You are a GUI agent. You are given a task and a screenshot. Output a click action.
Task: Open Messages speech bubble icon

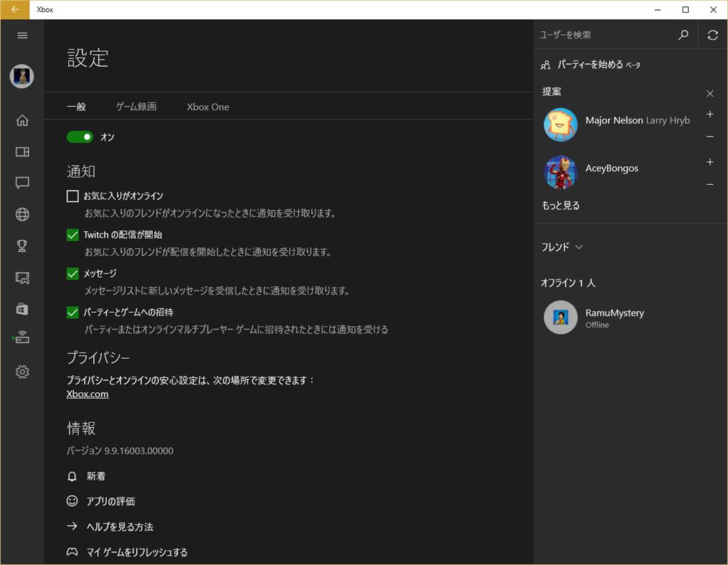point(22,183)
